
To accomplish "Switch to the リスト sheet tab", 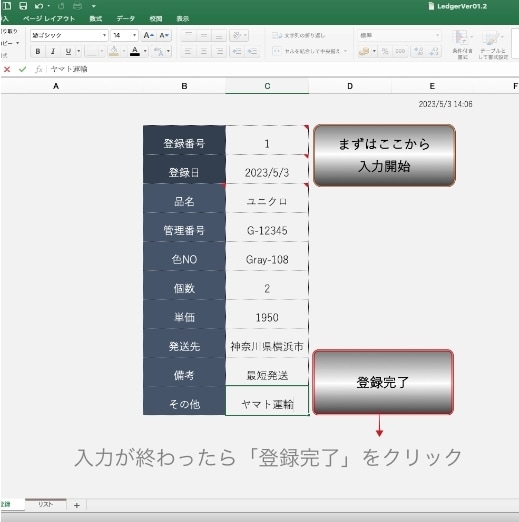I will point(46,504).
